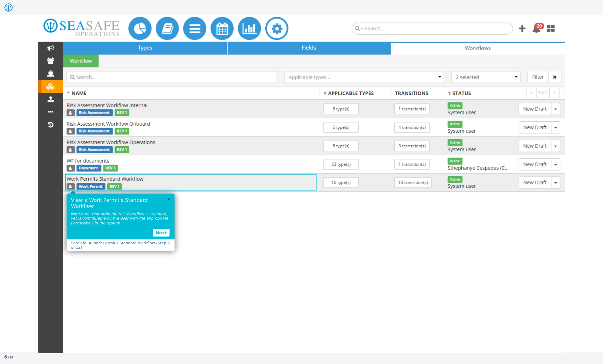Open the list menu round icon
This screenshot has width=603, height=364.
194,29
